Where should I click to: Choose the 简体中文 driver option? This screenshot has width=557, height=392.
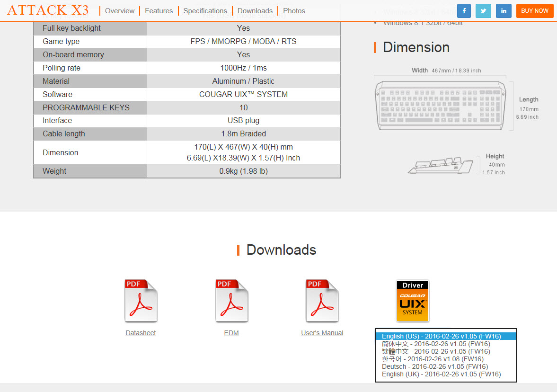(x=446, y=344)
